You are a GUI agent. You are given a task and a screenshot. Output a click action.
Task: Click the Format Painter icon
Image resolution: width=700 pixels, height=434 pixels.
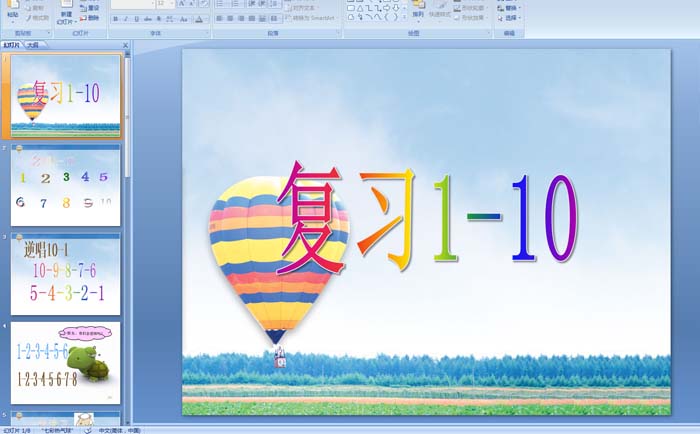[x=36, y=18]
